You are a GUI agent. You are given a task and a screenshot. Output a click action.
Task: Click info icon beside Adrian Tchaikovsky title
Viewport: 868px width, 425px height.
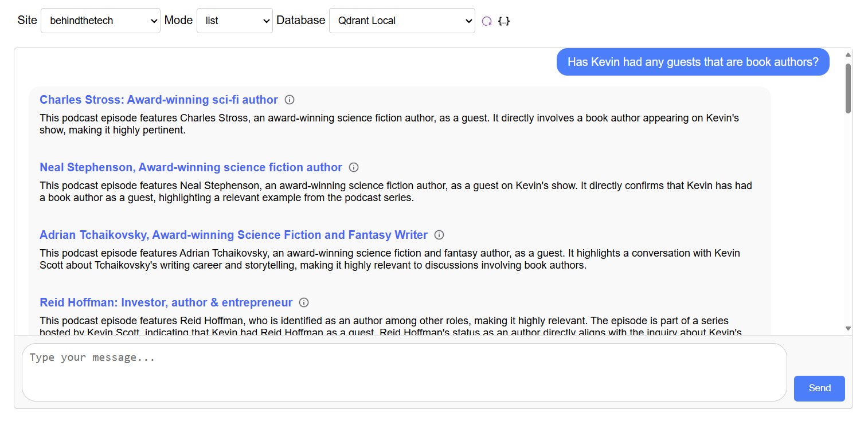point(439,235)
